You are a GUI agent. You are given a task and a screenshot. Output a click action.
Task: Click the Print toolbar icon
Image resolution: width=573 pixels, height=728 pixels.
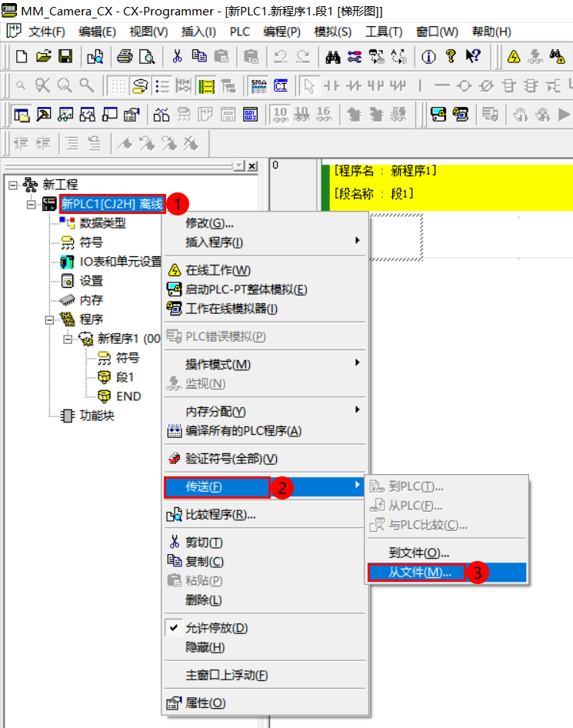(125, 57)
